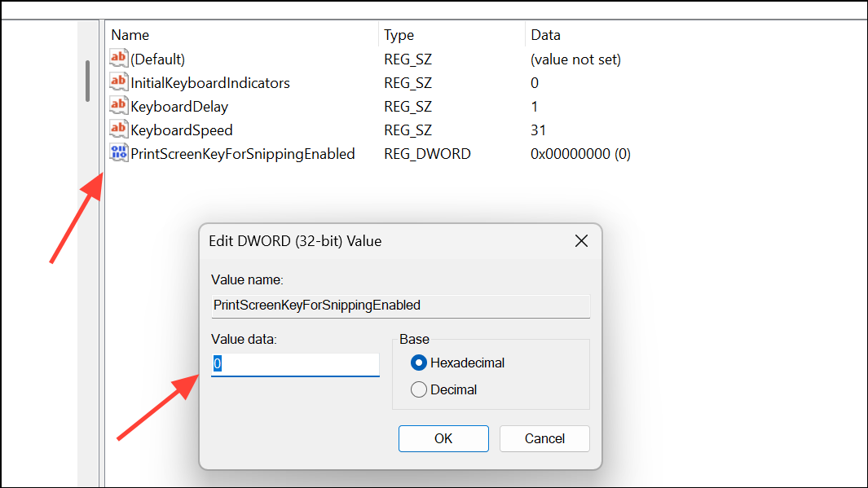
Task: Click the KeyboardSpeed string value icon
Action: [118, 130]
